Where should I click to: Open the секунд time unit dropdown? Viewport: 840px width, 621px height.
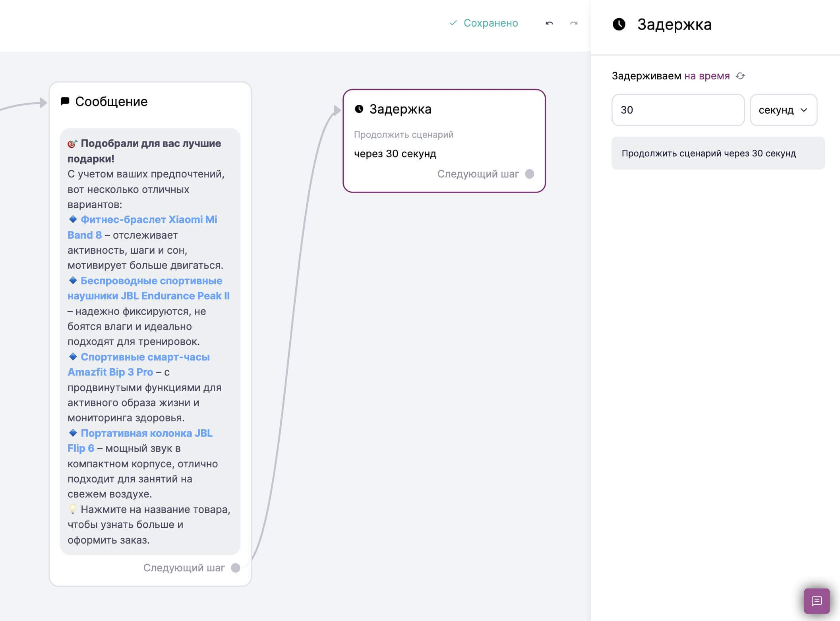(x=783, y=110)
